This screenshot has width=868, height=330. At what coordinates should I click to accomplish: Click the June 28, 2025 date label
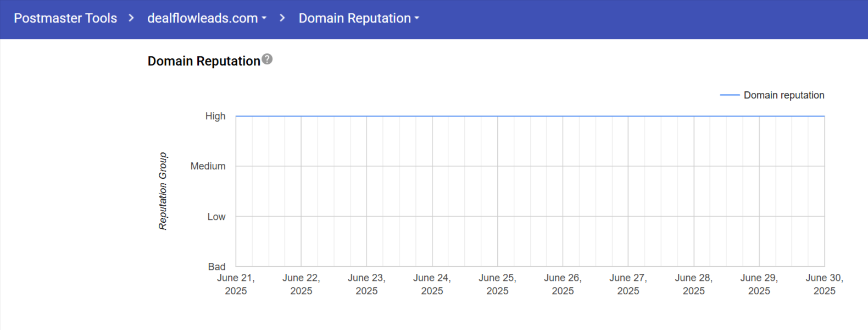point(693,284)
